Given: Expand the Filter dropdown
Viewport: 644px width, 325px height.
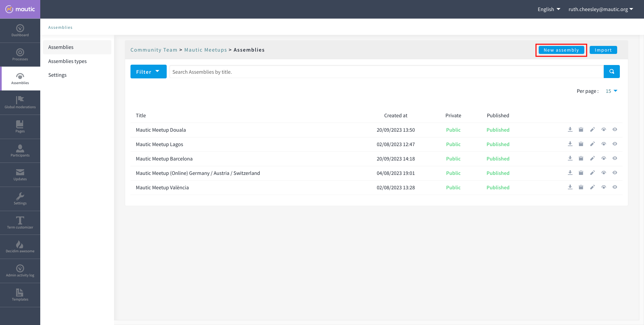Looking at the screenshot, I should (x=148, y=72).
